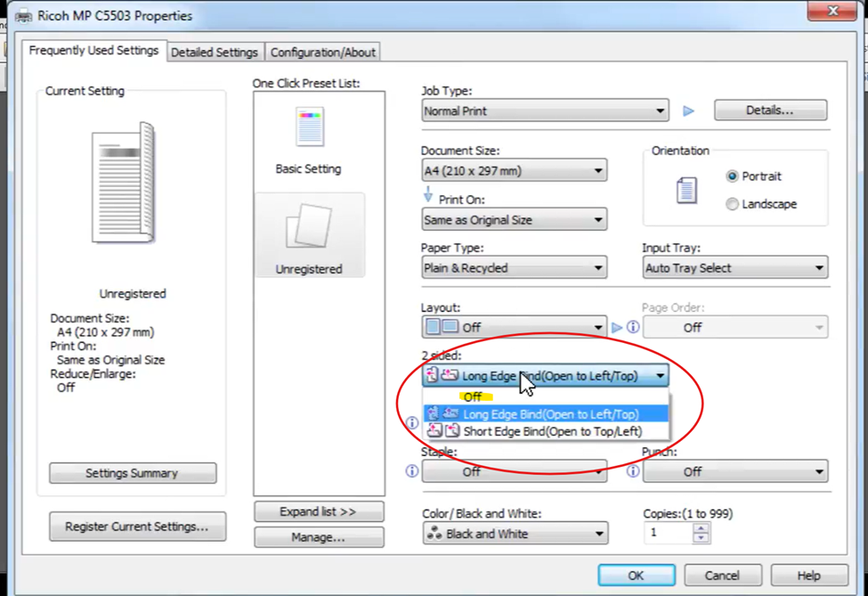Click the blue arrow next to Job Type
The width and height of the screenshot is (868, 596).
click(x=688, y=111)
